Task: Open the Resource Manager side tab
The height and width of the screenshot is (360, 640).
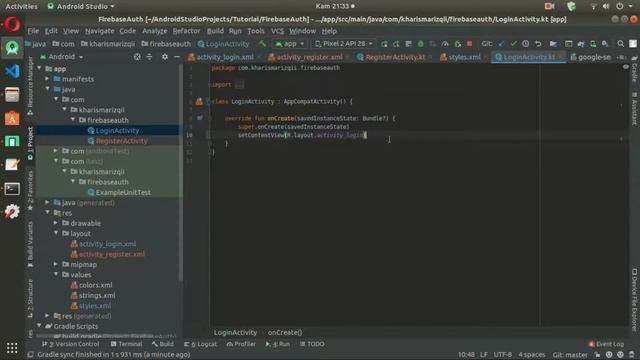Action: pos(30,85)
